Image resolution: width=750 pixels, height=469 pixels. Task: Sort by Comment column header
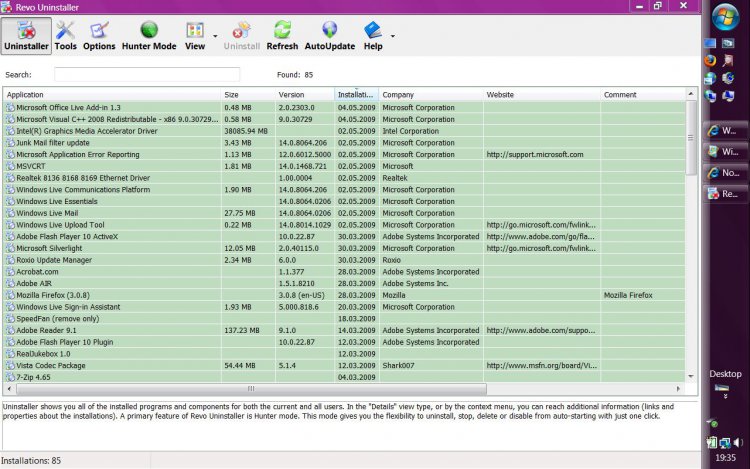pyautogui.click(x=643, y=95)
